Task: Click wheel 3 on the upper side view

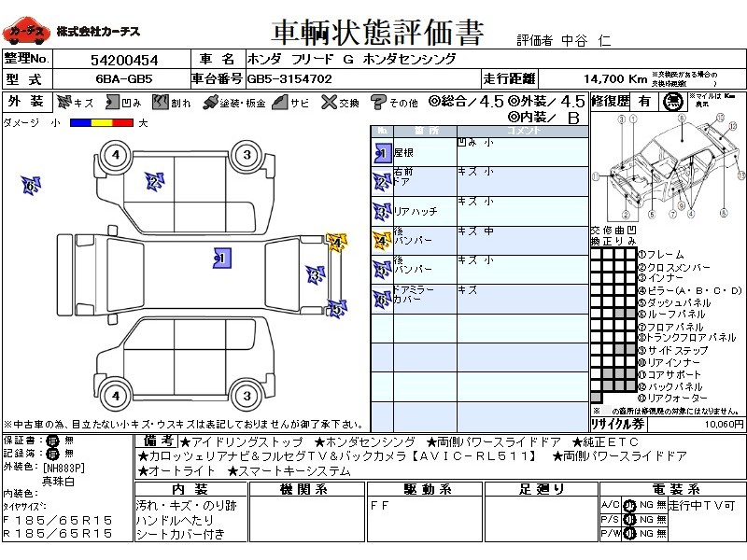Action: click(x=247, y=155)
